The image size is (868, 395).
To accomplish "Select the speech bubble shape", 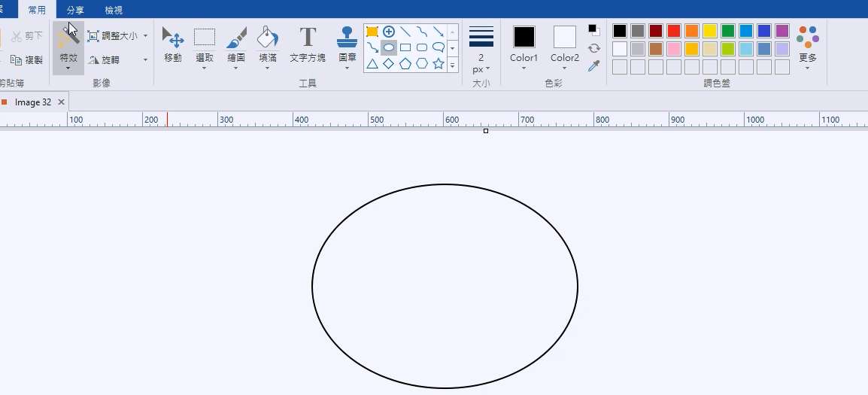I will 439,47.
